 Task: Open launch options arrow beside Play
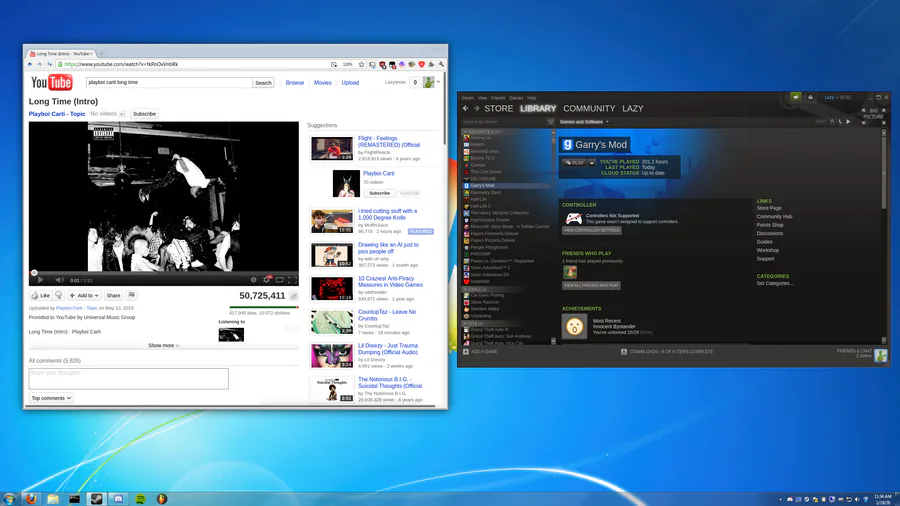click(592, 163)
